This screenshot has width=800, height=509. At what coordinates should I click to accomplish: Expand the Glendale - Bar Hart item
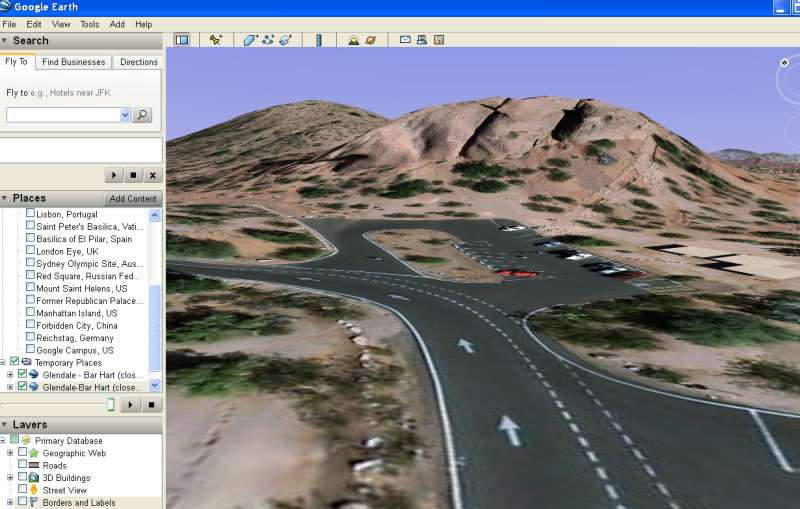(x=10, y=375)
